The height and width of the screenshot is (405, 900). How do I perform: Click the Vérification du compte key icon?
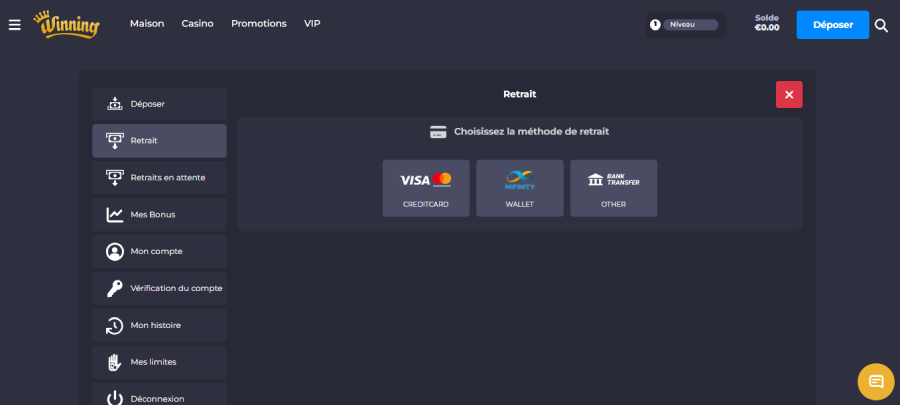click(115, 288)
